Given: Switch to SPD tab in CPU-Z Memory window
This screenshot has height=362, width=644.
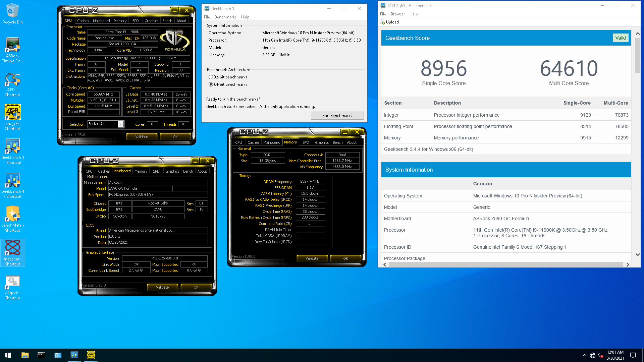Looking at the screenshot, I should 306,142.
